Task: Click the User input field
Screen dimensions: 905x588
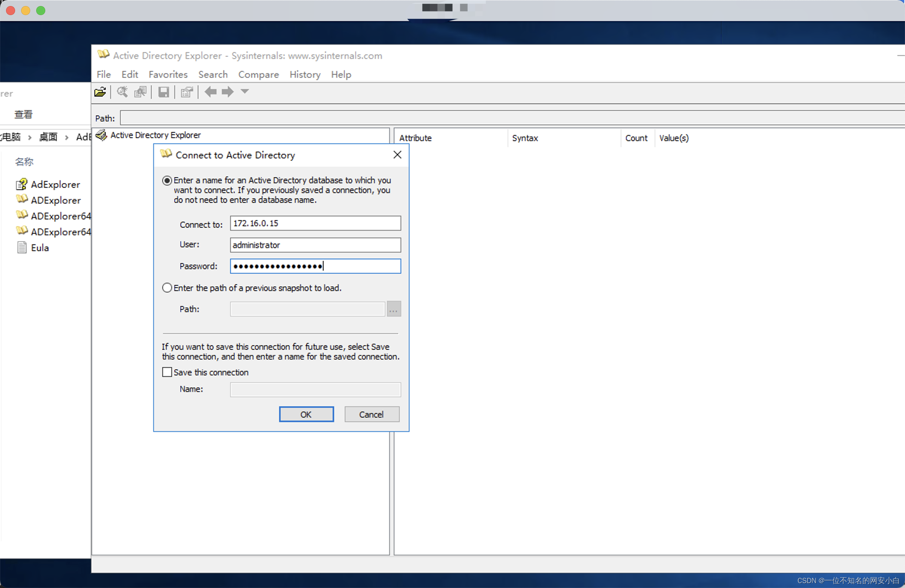Action: [x=315, y=245]
